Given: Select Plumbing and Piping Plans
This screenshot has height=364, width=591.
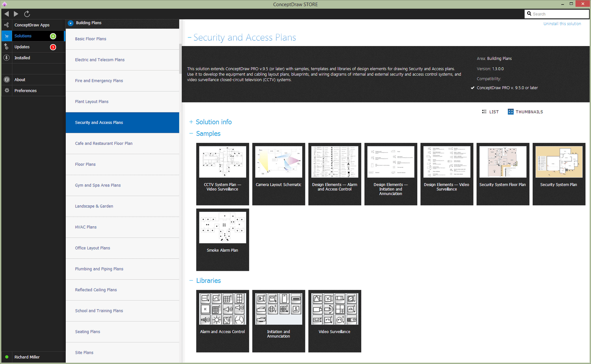Looking at the screenshot, I should pyautogui.click(x=123, y=269).
